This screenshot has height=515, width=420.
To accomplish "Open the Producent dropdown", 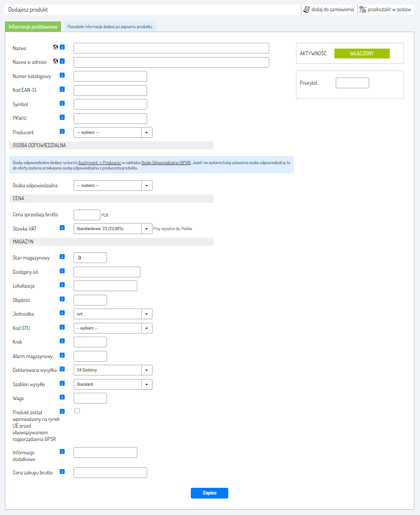I will (x=113, y=132).
